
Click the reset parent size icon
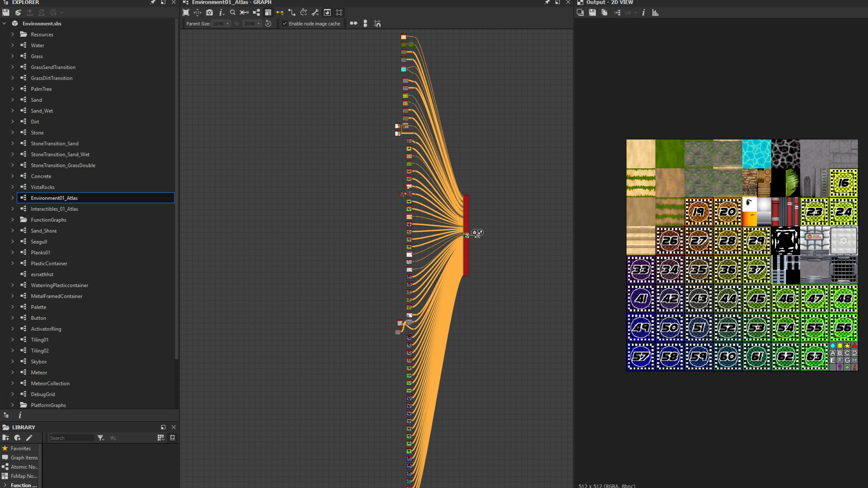(268, 23)
